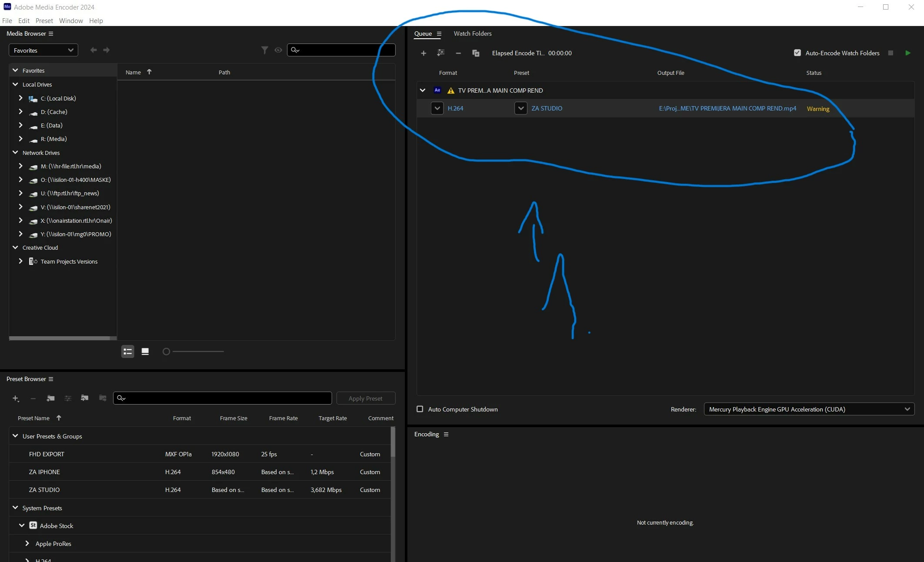Switch to the Watch Folders tab
The width and height of the screenshot is (924, 562).
472,33
